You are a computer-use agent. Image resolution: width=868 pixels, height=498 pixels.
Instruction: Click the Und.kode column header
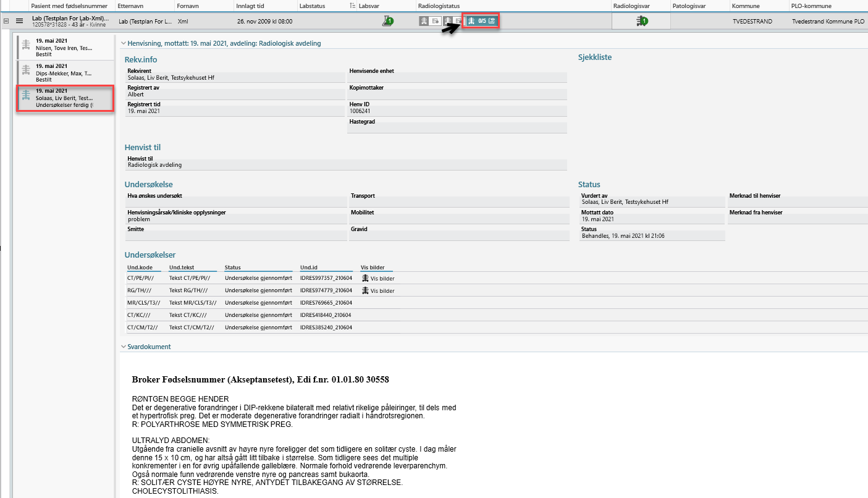(x=140, y=268)
